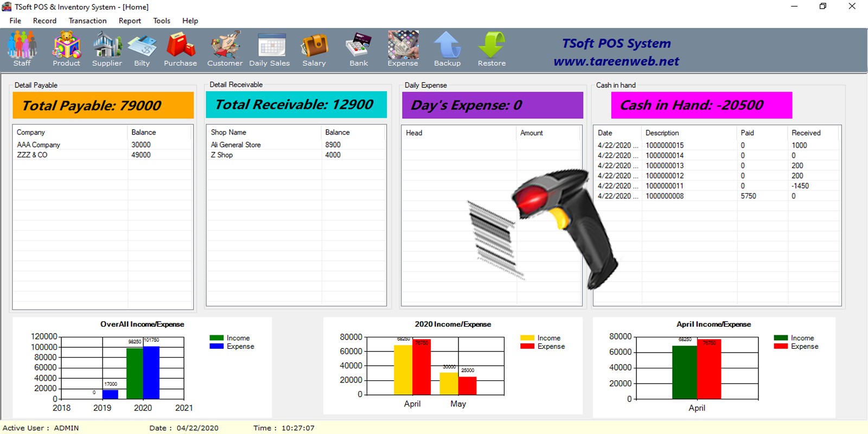This screenshot has width=868, height=434.
Task: Click the Time 10:27:07 status entry
Action: point(284,428)
